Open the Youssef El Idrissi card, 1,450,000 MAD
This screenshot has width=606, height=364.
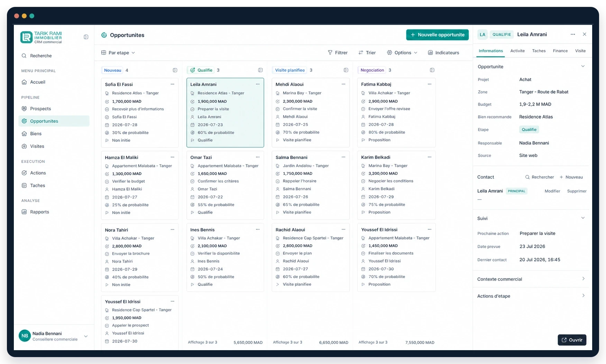396,257
